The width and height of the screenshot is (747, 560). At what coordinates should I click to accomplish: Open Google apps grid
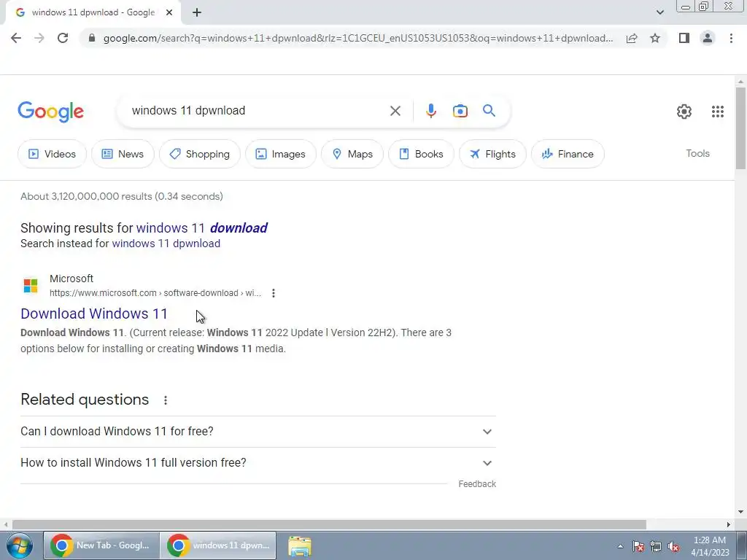click(x=718, y=112)
